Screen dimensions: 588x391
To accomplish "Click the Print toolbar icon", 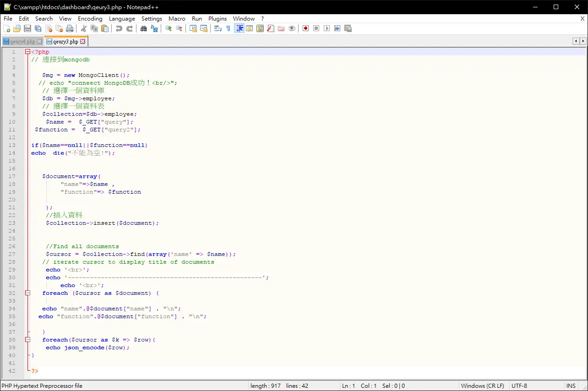I will coord(70,28).
